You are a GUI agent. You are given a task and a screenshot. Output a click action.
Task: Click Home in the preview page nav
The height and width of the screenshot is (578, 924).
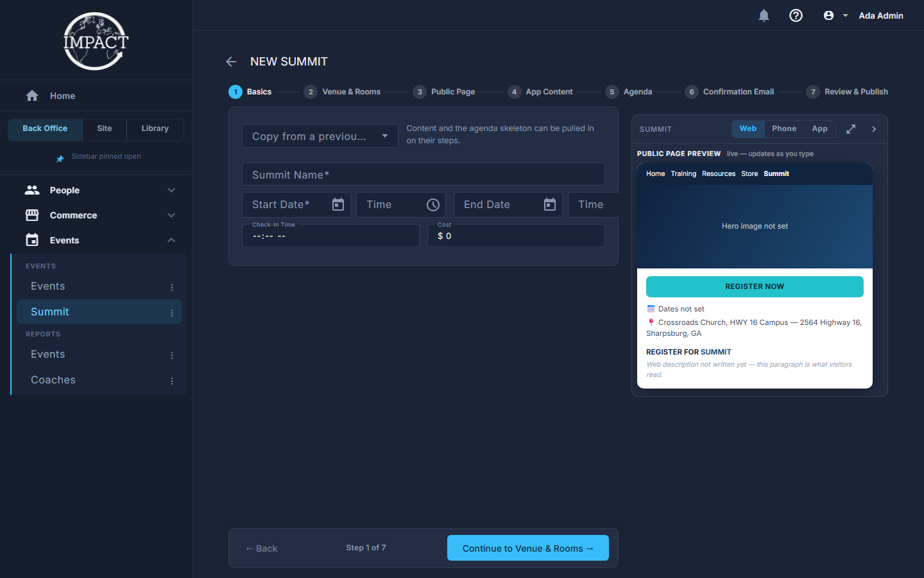click(x=656, y=174)
